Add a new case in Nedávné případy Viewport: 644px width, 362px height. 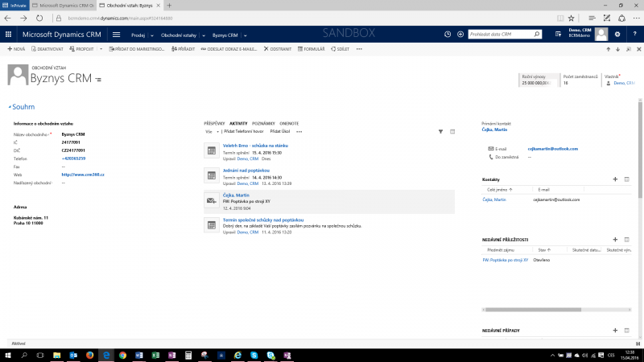pyautogui.click(x=615, y=331)
